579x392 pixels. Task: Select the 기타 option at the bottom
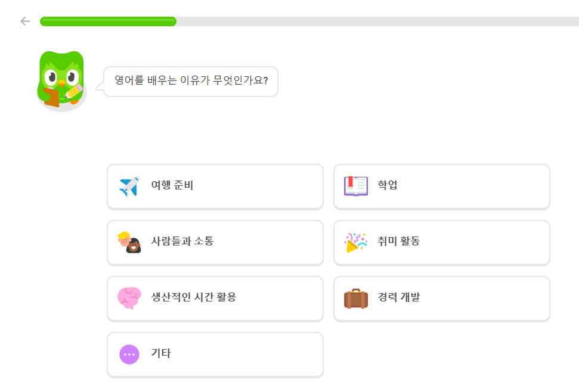[215, 354]
